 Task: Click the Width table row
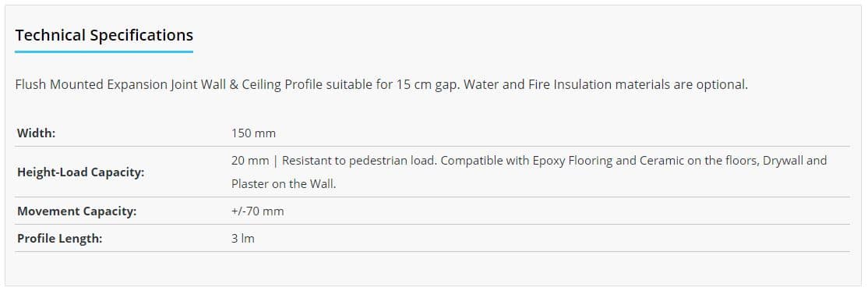(x=432, y=133)
